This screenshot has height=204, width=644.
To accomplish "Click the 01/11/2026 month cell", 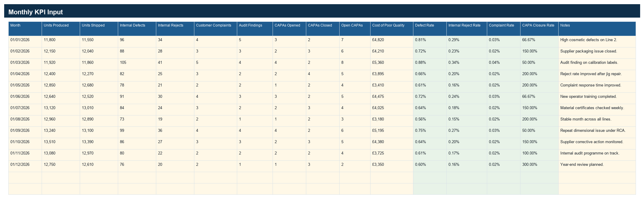I will click(x=25, y=155).
